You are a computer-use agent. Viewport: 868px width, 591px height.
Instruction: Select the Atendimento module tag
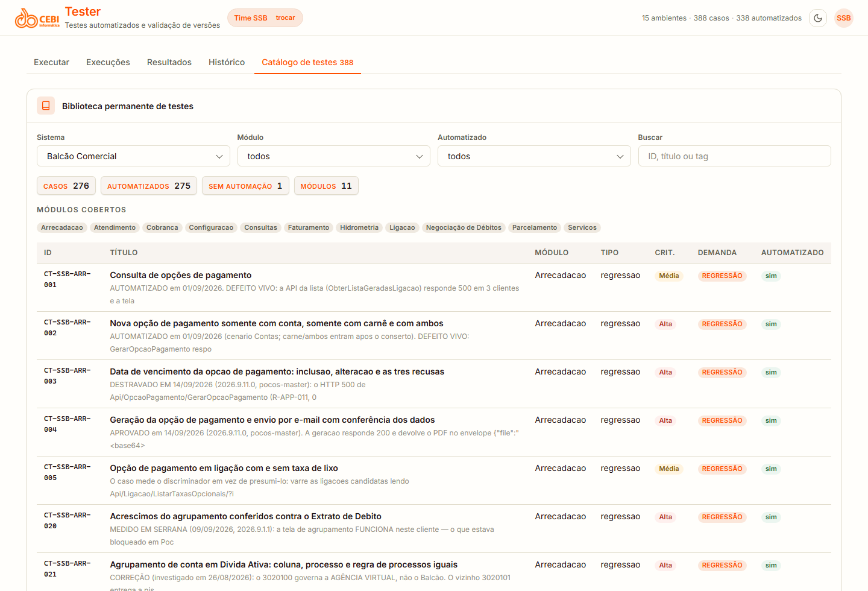click(x=115, y=227)
